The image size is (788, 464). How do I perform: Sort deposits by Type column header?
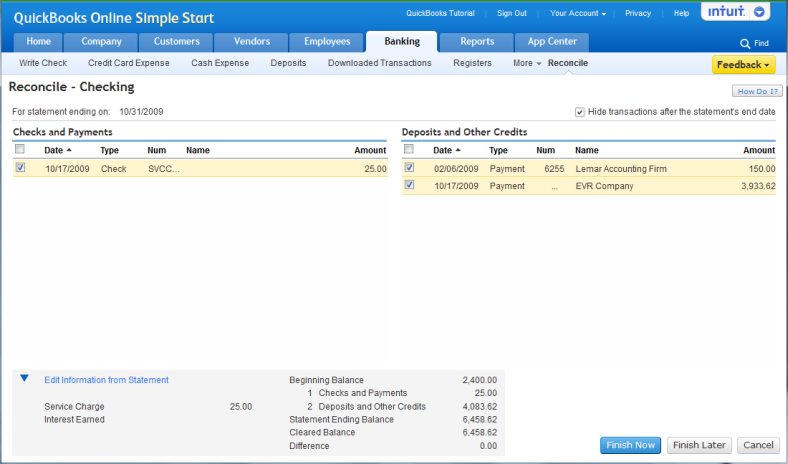pos(498,150)
